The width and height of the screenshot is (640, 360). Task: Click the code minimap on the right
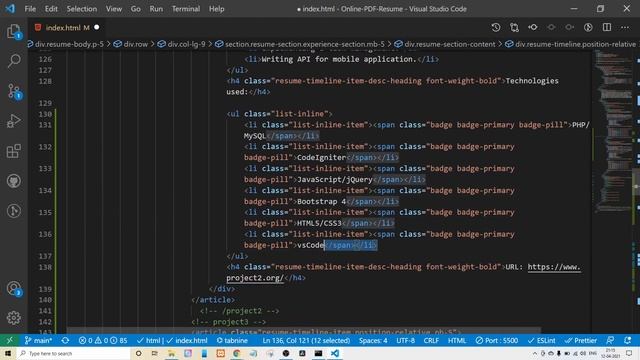tap(613, 131)
